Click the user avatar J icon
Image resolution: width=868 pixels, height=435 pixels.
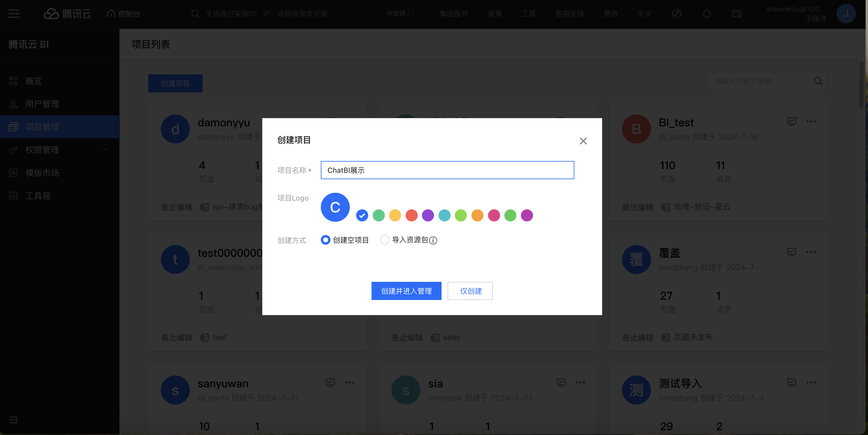pyautogui.click(x=846, y=14)
